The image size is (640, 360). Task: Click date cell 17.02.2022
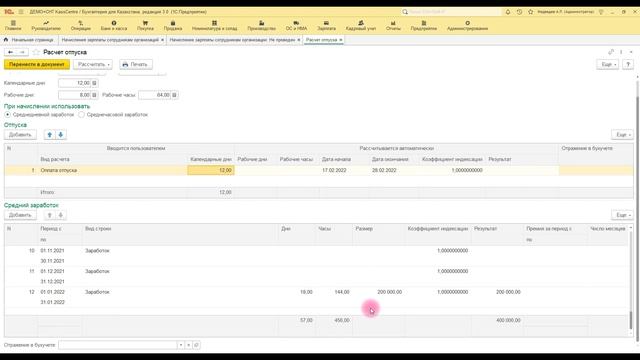tap(334, 170)
